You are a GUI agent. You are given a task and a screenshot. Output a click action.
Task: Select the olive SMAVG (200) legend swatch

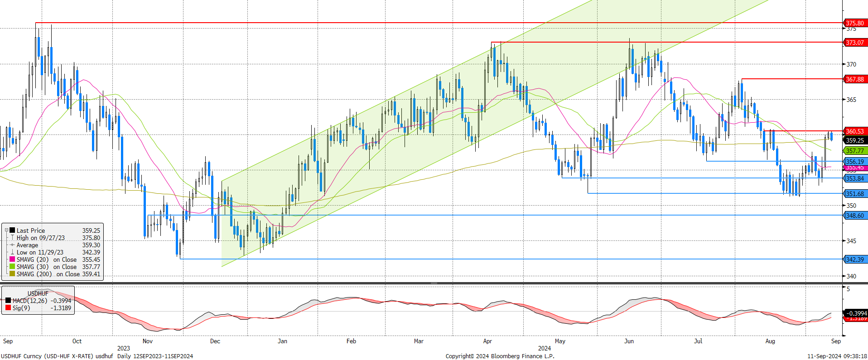coord(12,274)
